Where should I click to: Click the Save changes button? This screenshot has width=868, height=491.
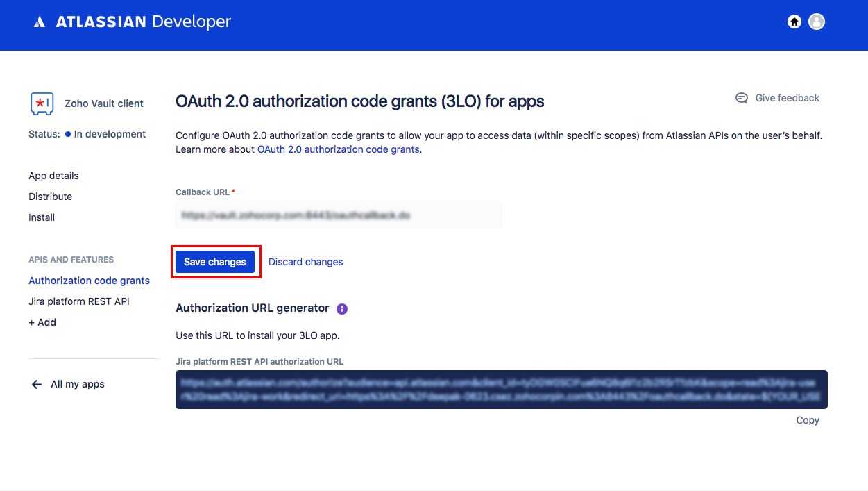coord(215,262)
